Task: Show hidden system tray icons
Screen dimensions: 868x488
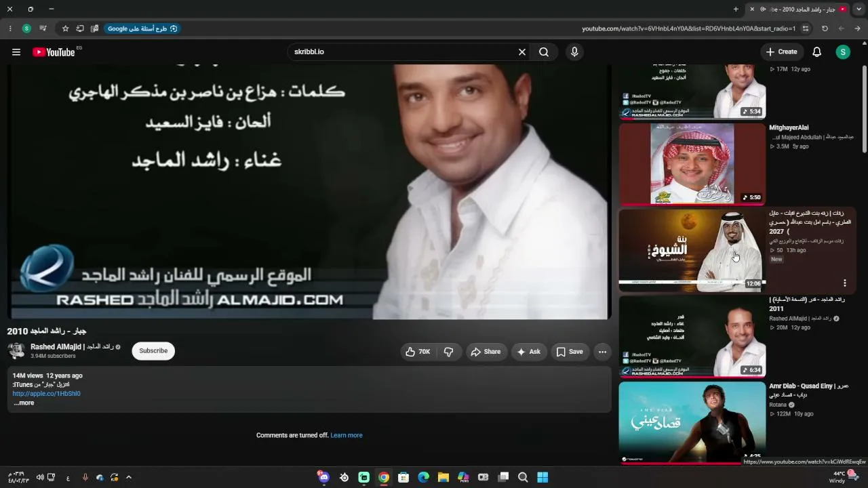Action: pyautogui.click(x=129, y=477)
